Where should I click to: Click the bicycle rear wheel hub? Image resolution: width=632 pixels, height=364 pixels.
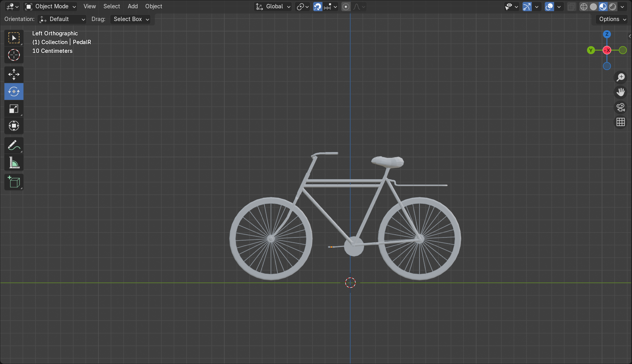[x=419, y=239]
